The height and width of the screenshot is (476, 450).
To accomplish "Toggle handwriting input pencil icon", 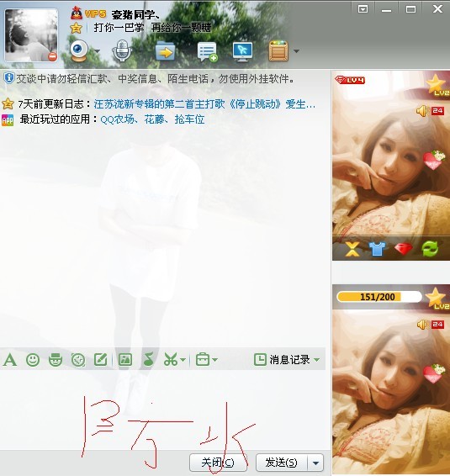I will [100, 360].
